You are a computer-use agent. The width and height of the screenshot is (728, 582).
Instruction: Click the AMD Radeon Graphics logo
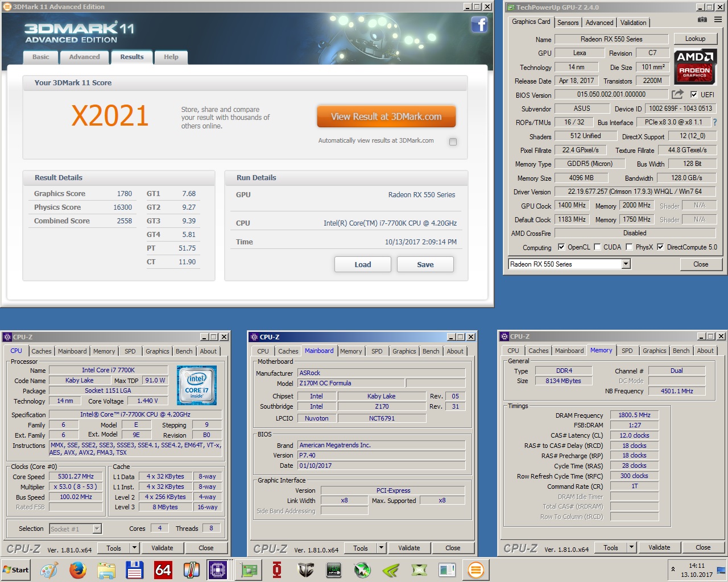[694, 66]
